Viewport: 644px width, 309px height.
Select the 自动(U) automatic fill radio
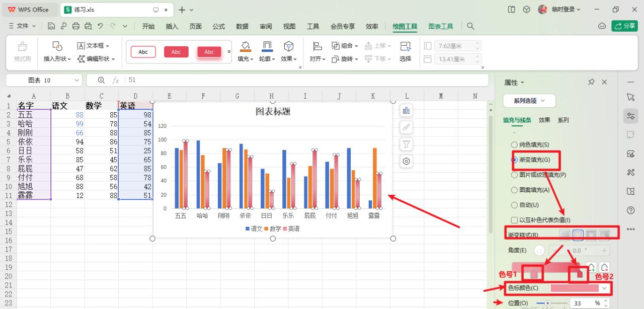(514, 205)
